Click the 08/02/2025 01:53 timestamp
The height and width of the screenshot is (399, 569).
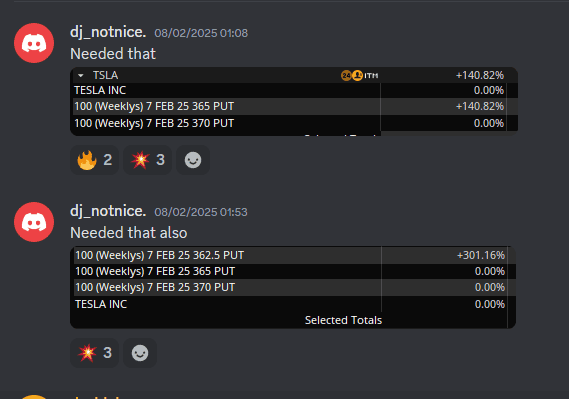201,212
